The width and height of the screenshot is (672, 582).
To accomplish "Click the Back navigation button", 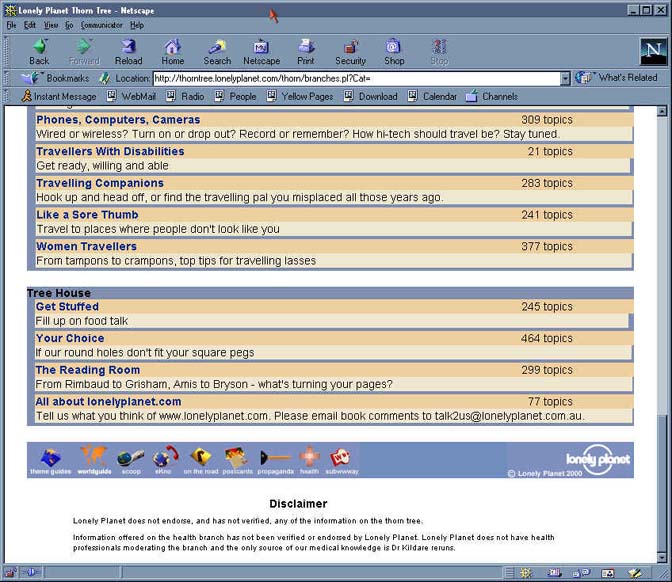I will (x=39, y=51).
